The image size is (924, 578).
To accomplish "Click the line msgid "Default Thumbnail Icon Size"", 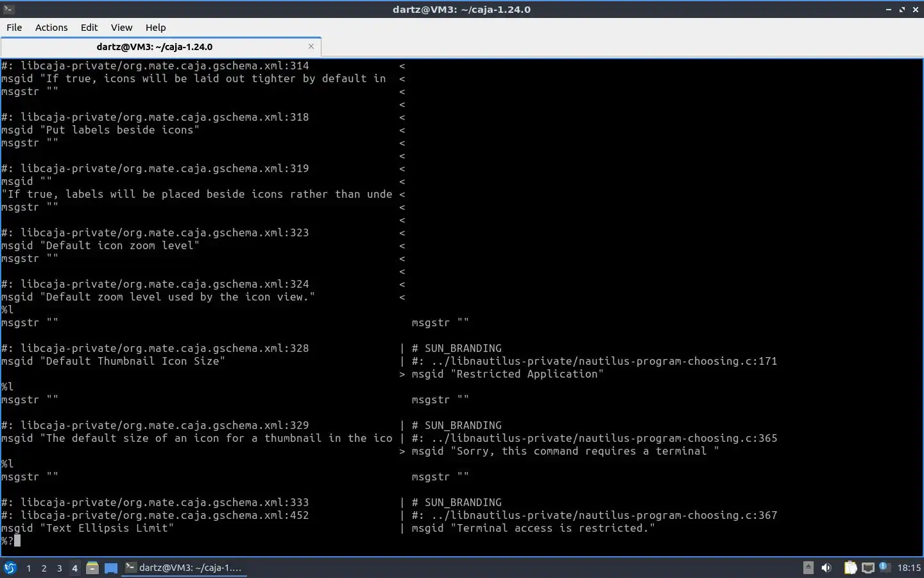I will click(114, 361).
